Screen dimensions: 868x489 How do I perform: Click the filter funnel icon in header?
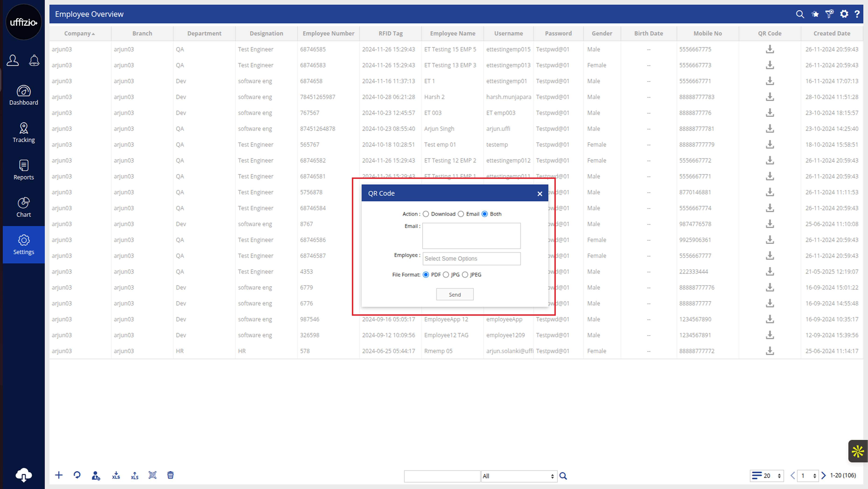(829, 14)
